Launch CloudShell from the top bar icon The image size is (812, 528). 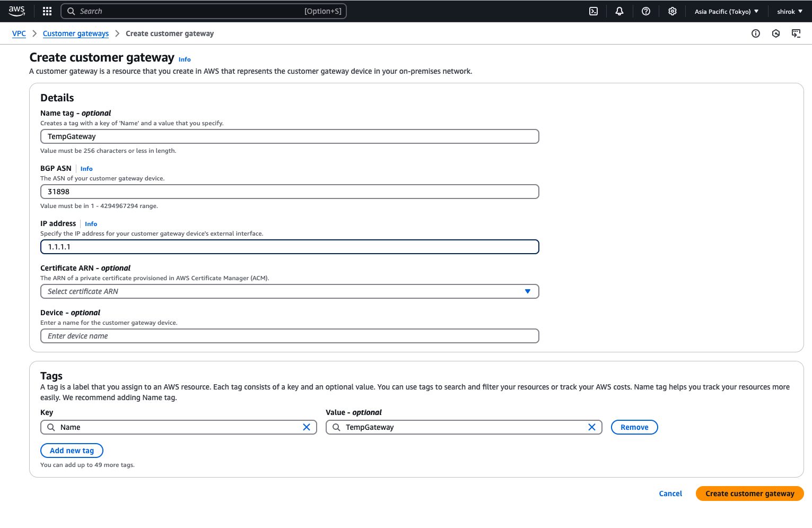(593, 11)
